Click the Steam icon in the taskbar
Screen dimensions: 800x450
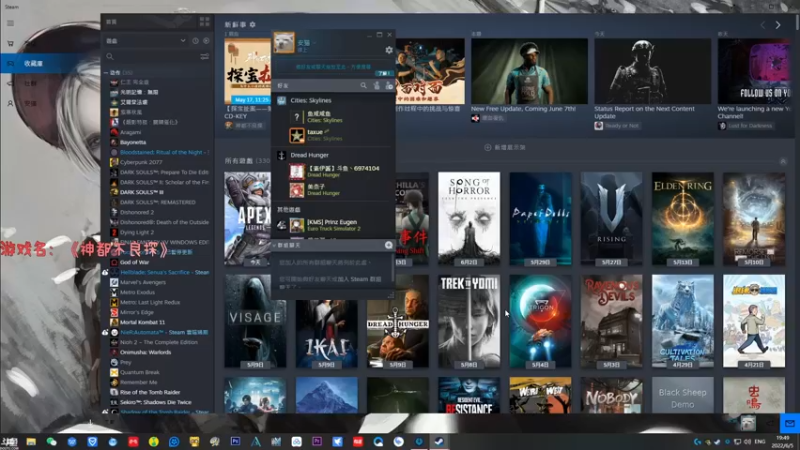click(x=439, y=441)
